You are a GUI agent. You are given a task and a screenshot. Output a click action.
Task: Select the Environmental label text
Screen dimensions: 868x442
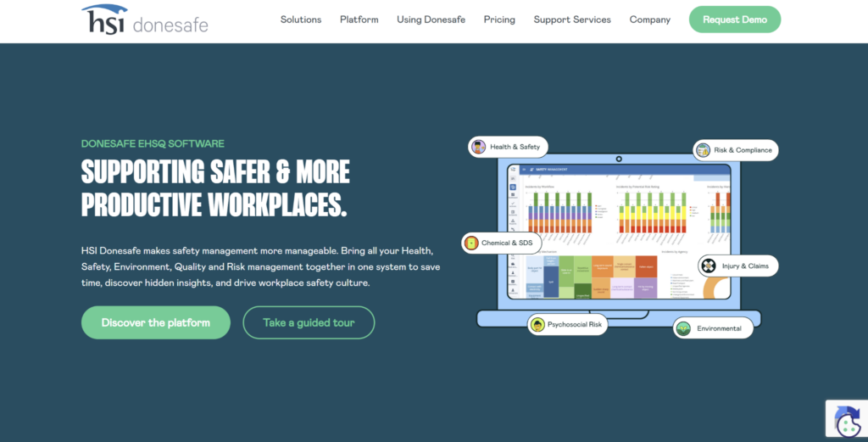pyautogui.click(x=719, y=328)
